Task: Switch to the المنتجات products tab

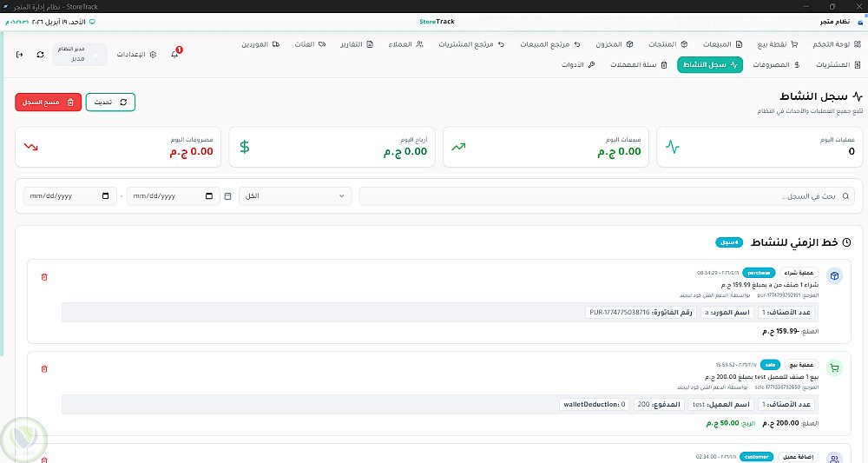Action: tap(668, 44)
